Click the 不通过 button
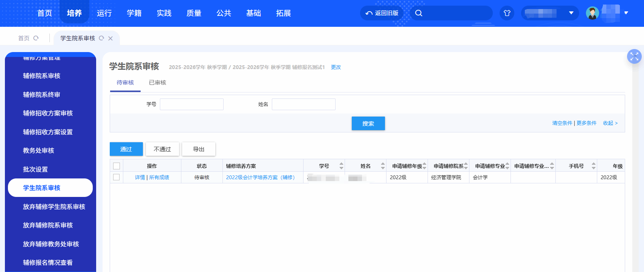This screenshot has height=272, width=644. 162,149
